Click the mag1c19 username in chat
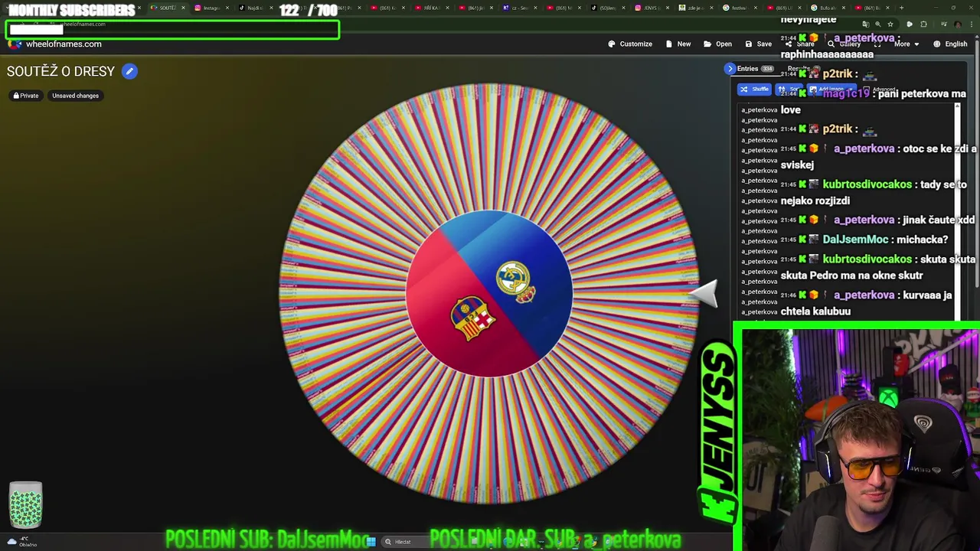This screenshot has height=551, width=980. [x=846, y=93]
